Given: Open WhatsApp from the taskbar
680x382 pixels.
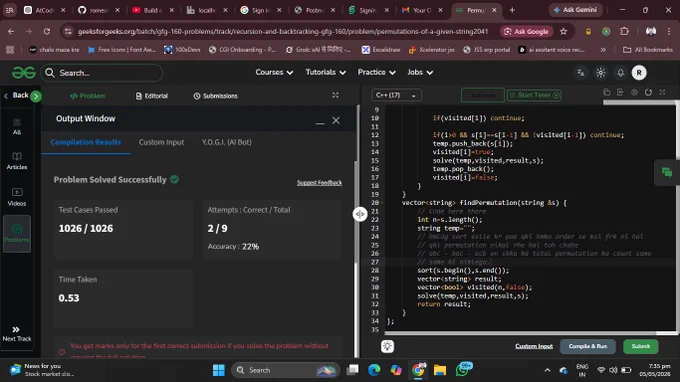Looking at the screenshot, I should 462,370.
